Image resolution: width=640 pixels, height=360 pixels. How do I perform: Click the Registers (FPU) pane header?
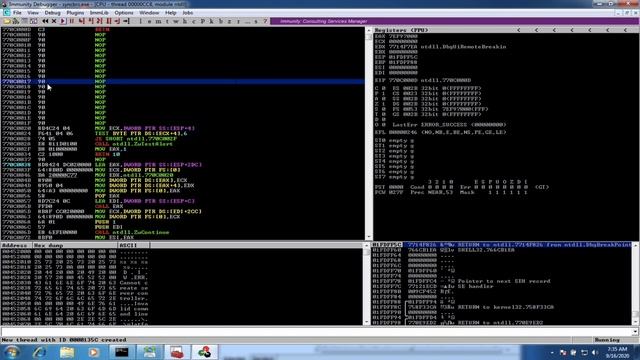(x=402, y=30)
